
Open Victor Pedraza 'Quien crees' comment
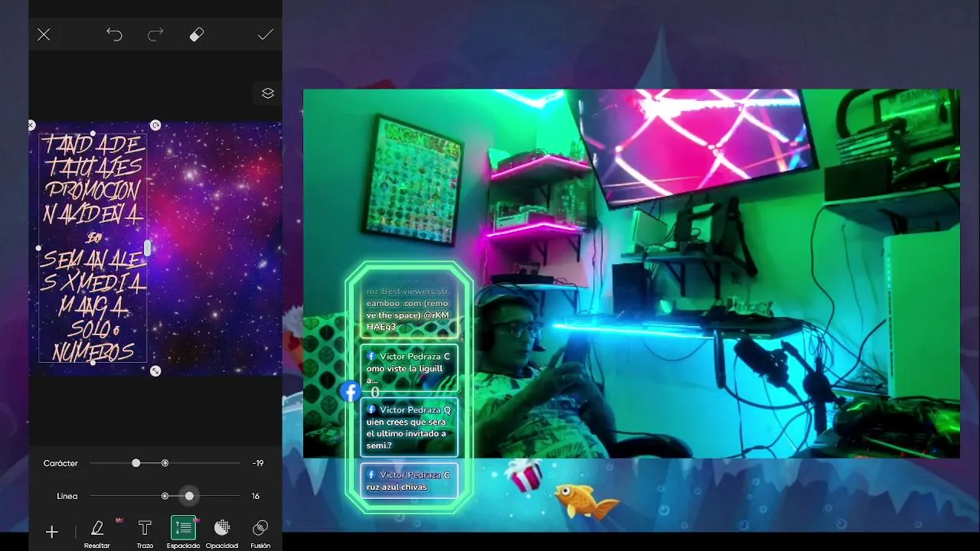(409, 427)
